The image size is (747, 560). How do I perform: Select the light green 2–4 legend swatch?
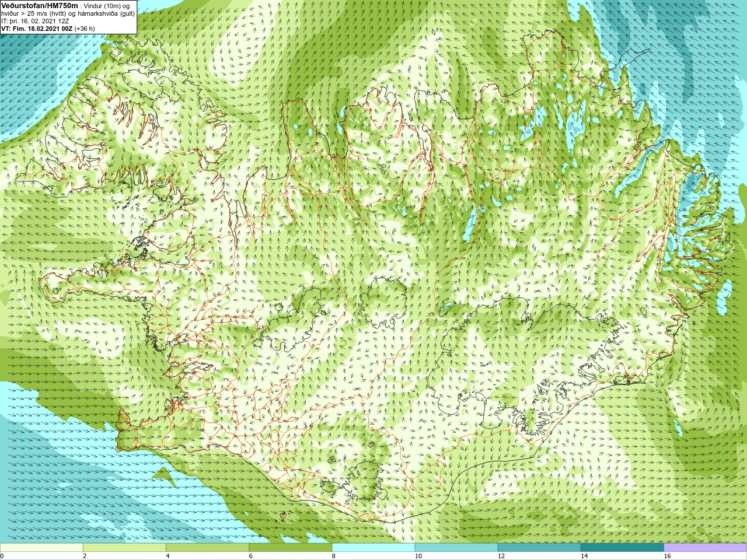point(124,548)
